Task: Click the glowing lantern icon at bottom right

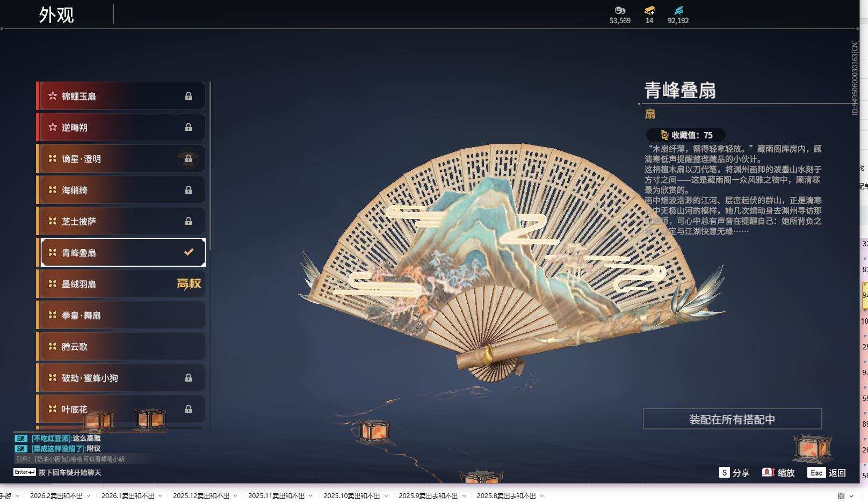Action: pyautogui.click(x=813, y=447)
